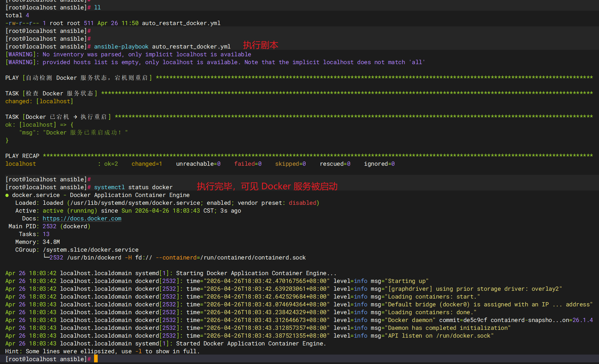Click the msg="Loading containers: done." entry

point(424,312)
